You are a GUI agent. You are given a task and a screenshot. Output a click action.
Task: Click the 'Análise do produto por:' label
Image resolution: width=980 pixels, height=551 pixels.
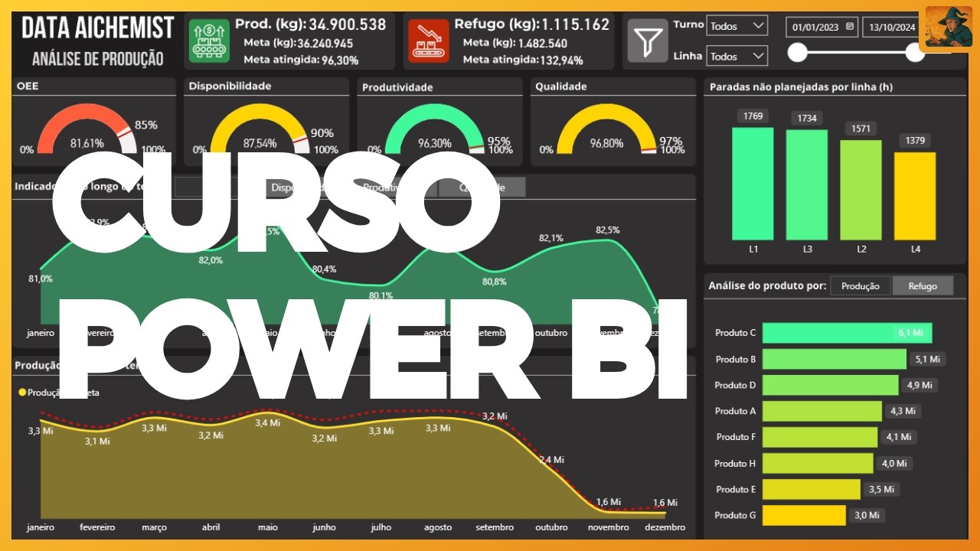point(768,285)
